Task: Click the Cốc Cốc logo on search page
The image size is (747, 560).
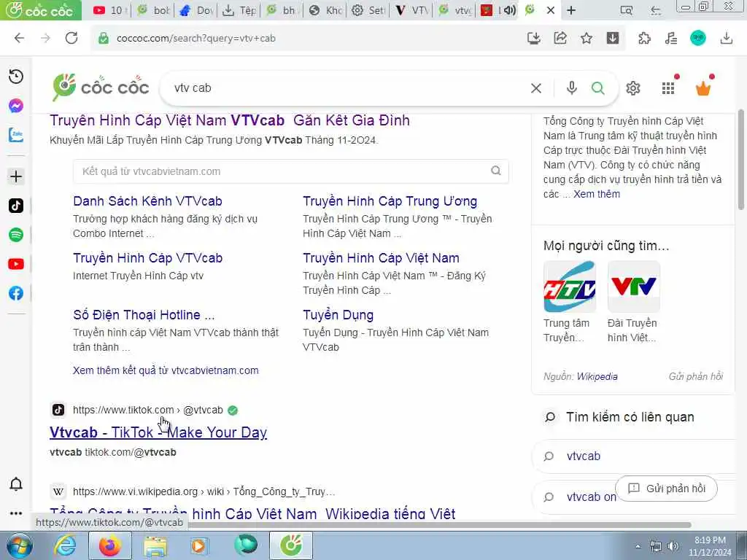Action: point(101,87)
